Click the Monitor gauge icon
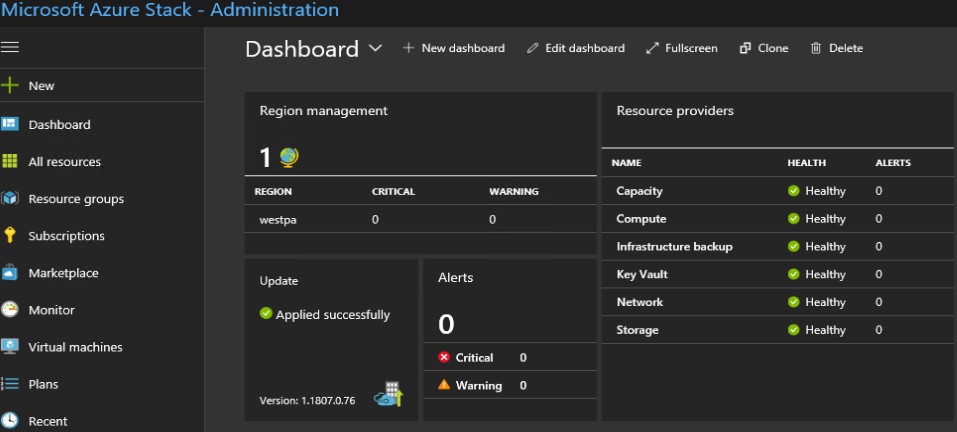This screenshot has width=957, height=432. click(11, 310)
